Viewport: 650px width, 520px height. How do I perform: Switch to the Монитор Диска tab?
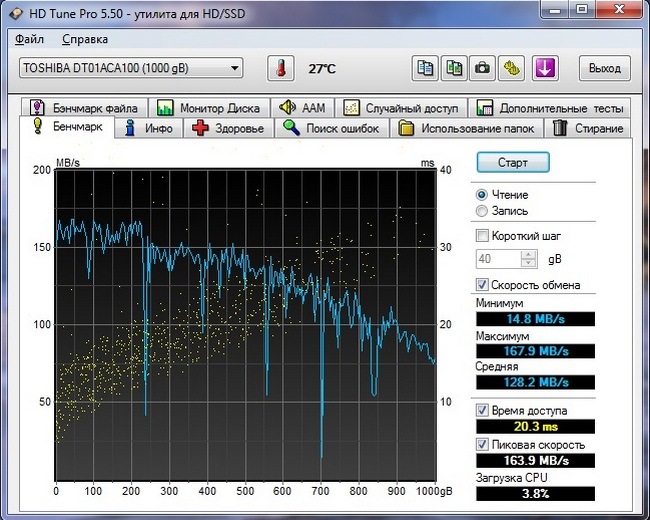click(210, 108)
